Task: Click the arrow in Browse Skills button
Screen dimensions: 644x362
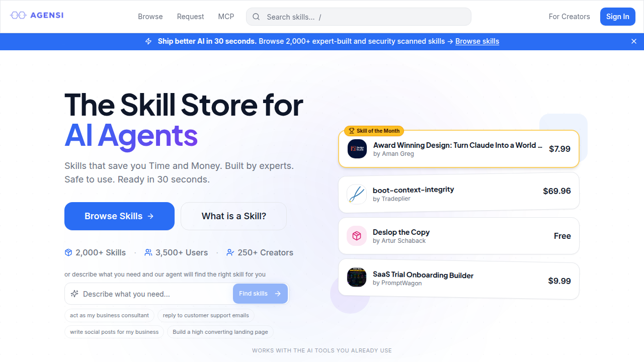Action: coord(150,216)
